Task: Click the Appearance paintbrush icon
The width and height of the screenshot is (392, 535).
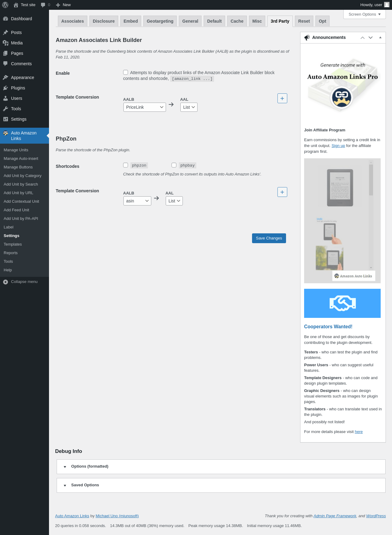Action: (x=6, y=77)
